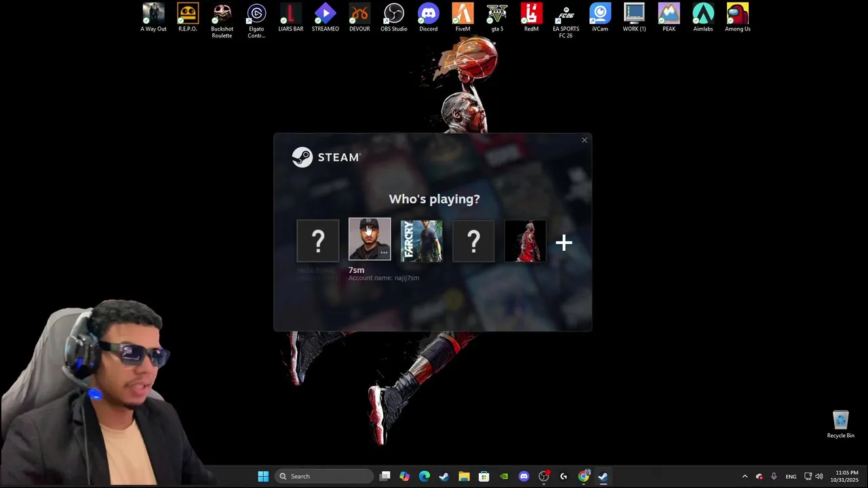
Task: Click the 'Account name: najij7sm' text
Action: (384, 278)
